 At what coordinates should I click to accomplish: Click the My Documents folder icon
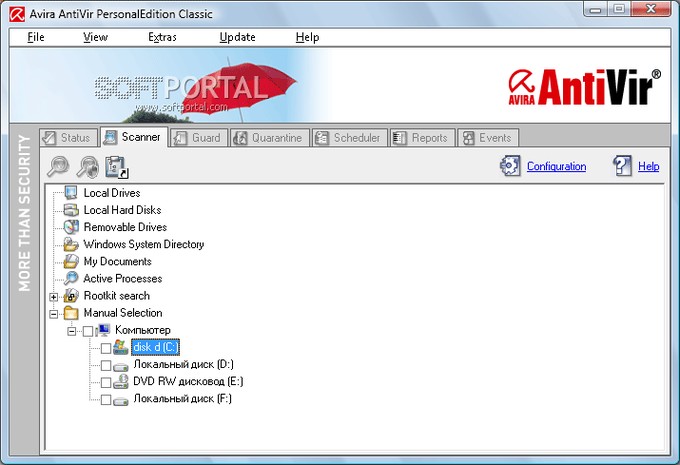71,261
